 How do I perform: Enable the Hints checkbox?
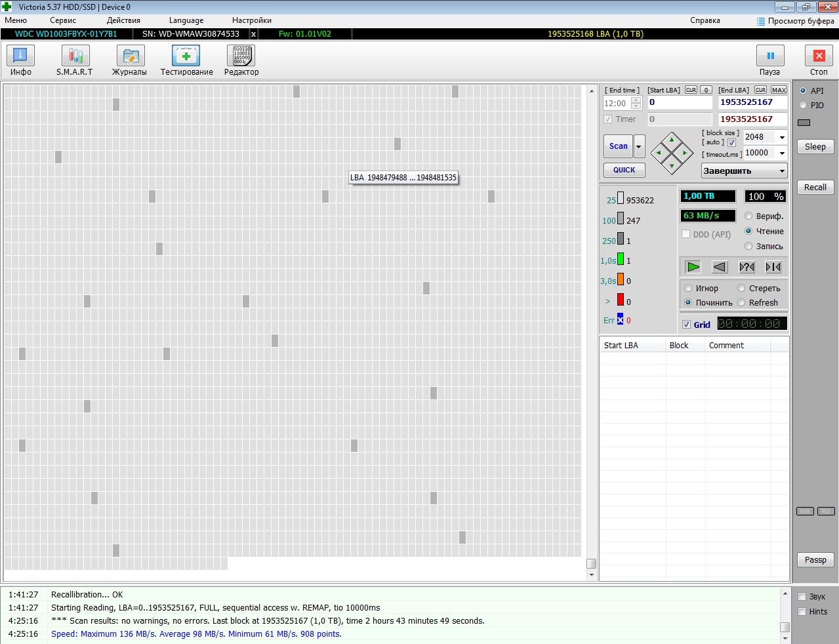tap(802, 612)
